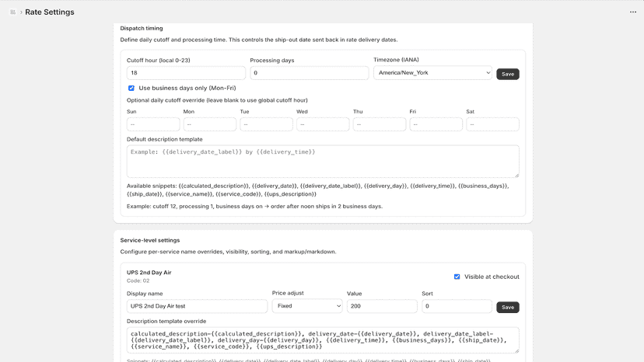Click the UPS 2nd Day Air service title
This screenshot has height=362, width=644.
[149, 273]
